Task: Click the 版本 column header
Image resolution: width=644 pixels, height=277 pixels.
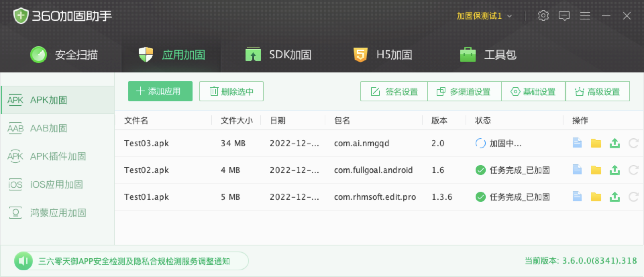Action: [x=439, y=120]
